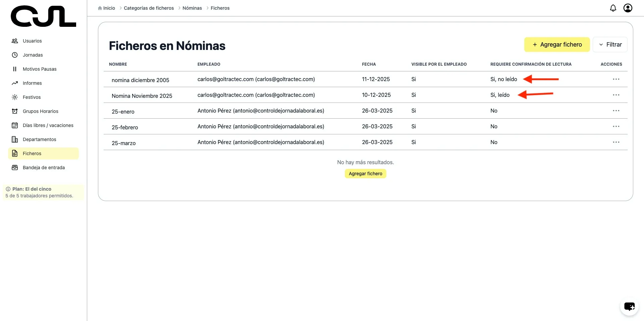The image size is (644, 321).
Task: Open the notifications bell icon
Action: (613, 8)
